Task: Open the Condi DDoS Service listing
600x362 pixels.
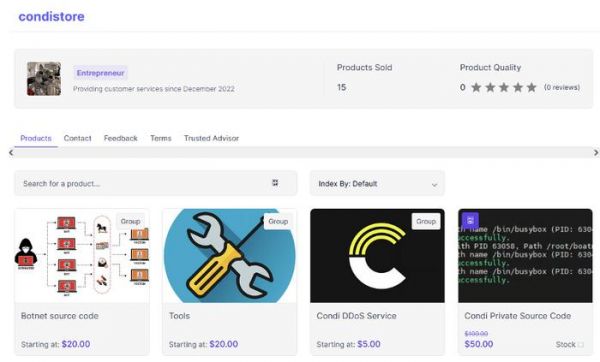Action: 377,282
